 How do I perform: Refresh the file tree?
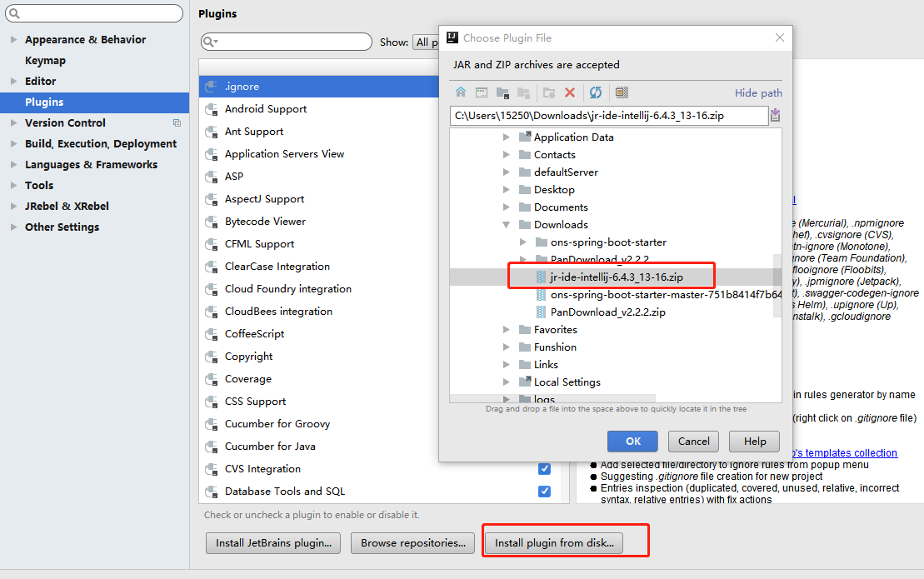596,92
